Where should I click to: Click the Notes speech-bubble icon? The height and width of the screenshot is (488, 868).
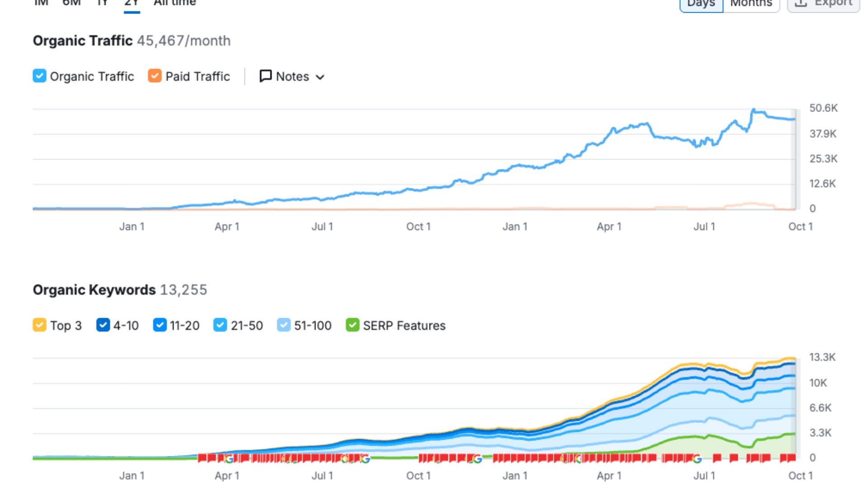265,76
